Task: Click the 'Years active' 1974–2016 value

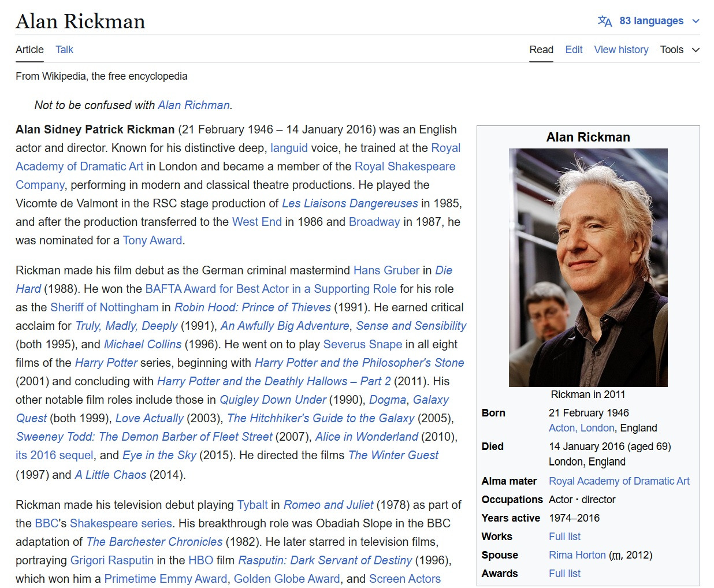Action: point(574,518)
